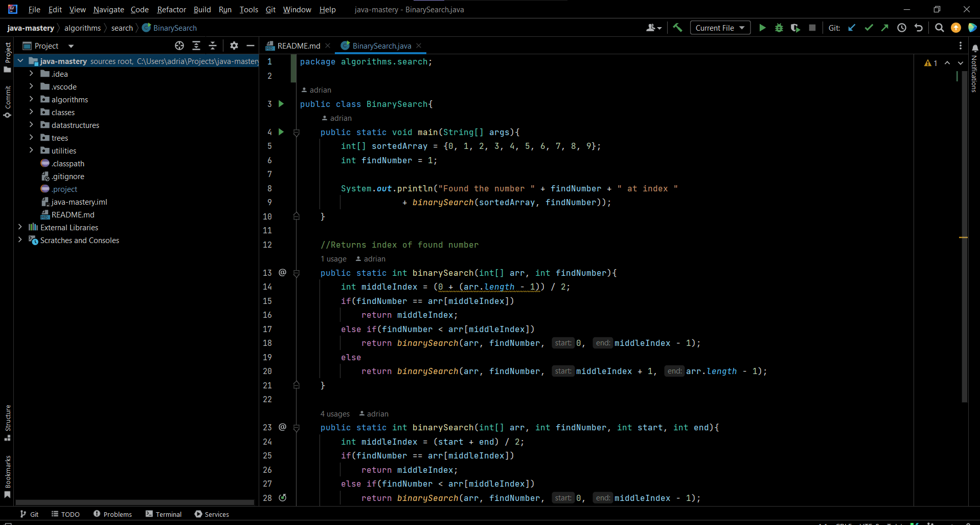Select the .gitignore file in tree
Screen dimensions: 980x525
(x=68, y=176)
